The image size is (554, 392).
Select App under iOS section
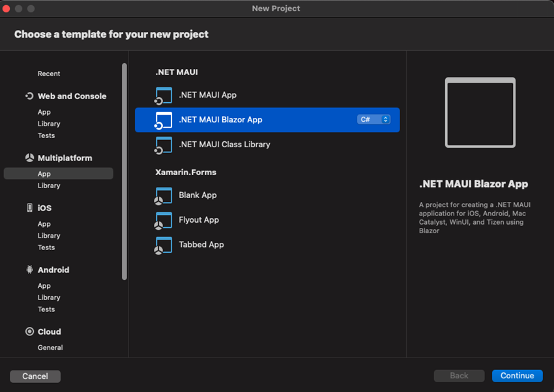44,224
